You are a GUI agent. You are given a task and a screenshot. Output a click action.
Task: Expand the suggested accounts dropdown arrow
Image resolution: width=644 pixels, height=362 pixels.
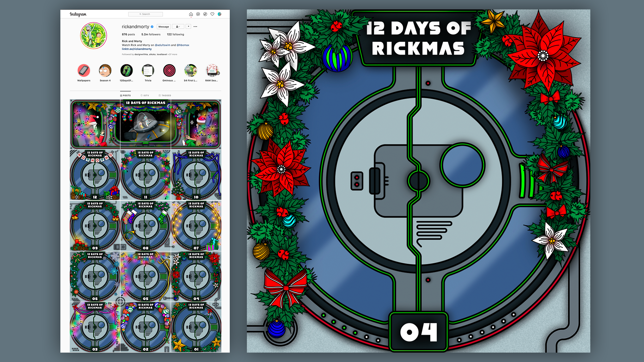[x=189, y=27]
